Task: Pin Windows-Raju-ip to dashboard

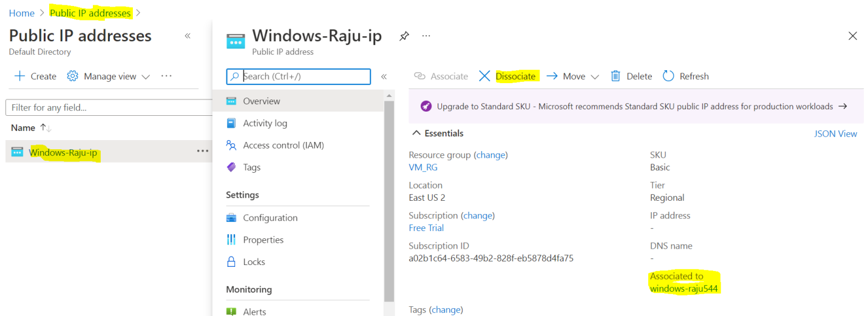Action: tap(404, 36)
